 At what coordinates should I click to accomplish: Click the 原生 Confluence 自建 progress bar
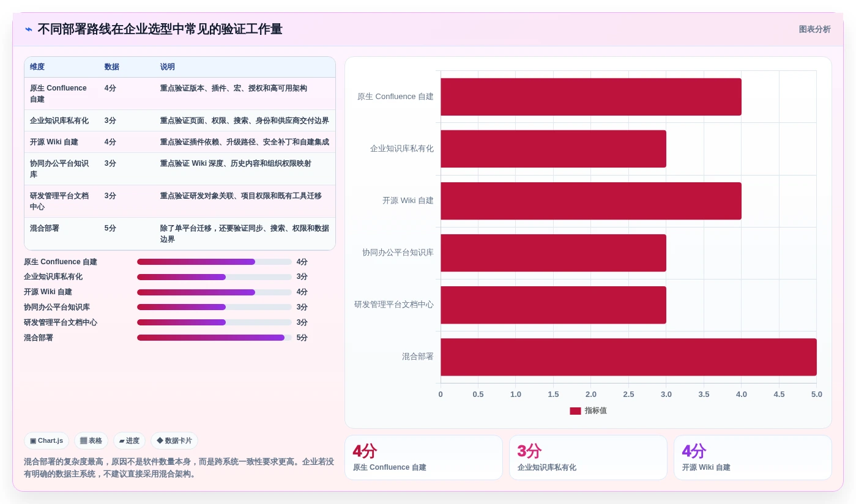[x=214, y=262]
